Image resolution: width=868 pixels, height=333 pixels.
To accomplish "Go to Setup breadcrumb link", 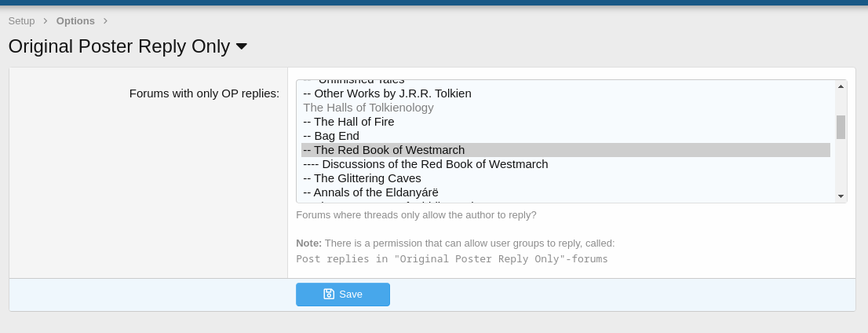I will (x=21, y=21).
